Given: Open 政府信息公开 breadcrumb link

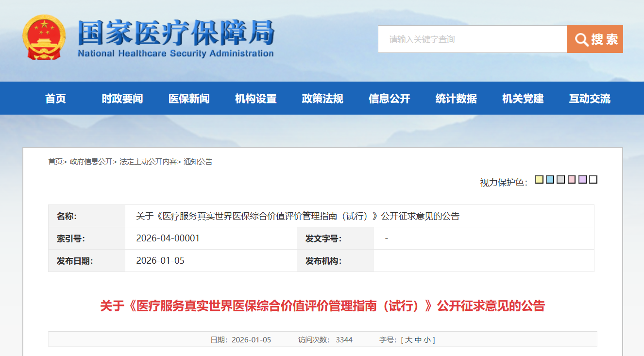Looking at the screenshot, I should 91,162.
